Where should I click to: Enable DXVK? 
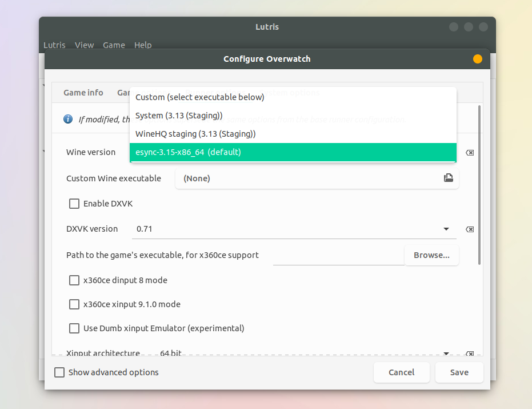(74, 204)
